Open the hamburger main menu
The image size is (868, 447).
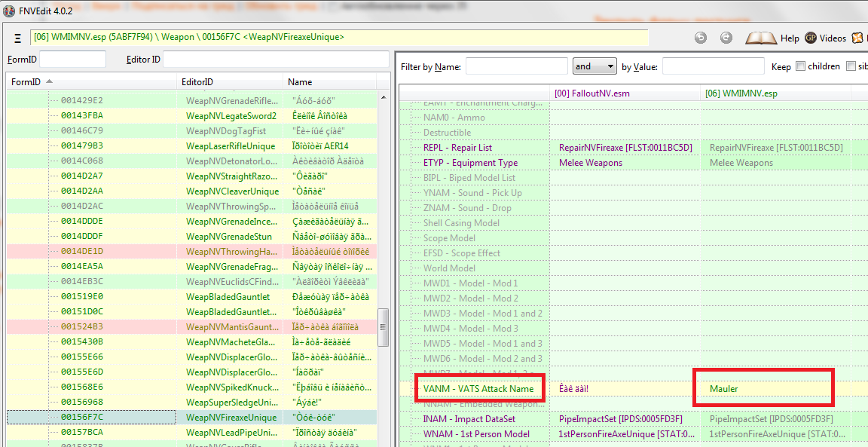tap(17, 38)
